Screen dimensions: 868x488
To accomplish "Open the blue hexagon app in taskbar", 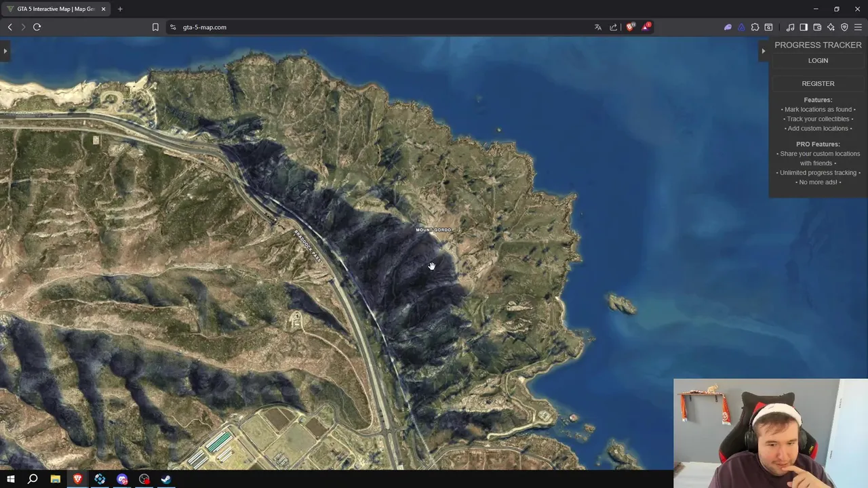I will point(100,479).
